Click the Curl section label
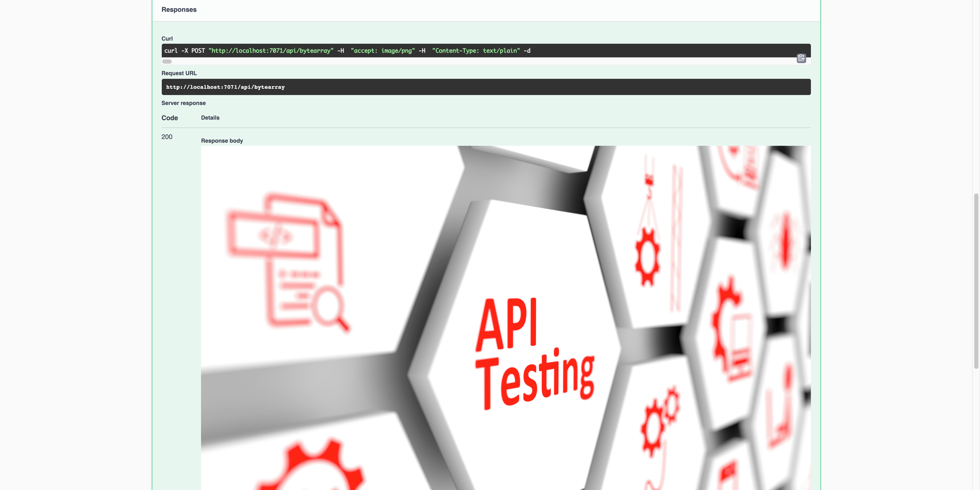This screenshot has width=980, height=490. coord(167,39)
